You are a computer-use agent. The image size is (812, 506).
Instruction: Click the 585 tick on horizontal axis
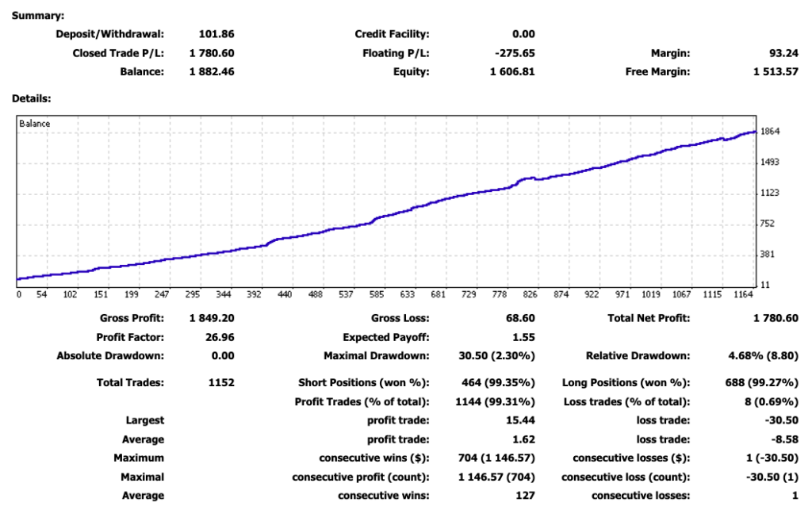377,295
